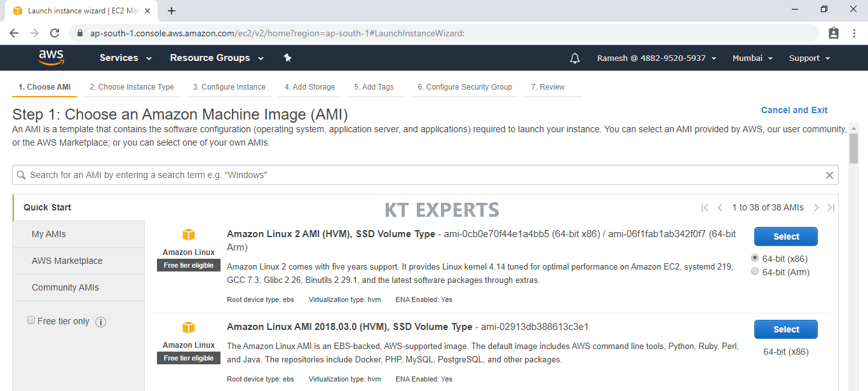Click the Cancel and Exit link

pyautogui.click(x=794, y=110)
